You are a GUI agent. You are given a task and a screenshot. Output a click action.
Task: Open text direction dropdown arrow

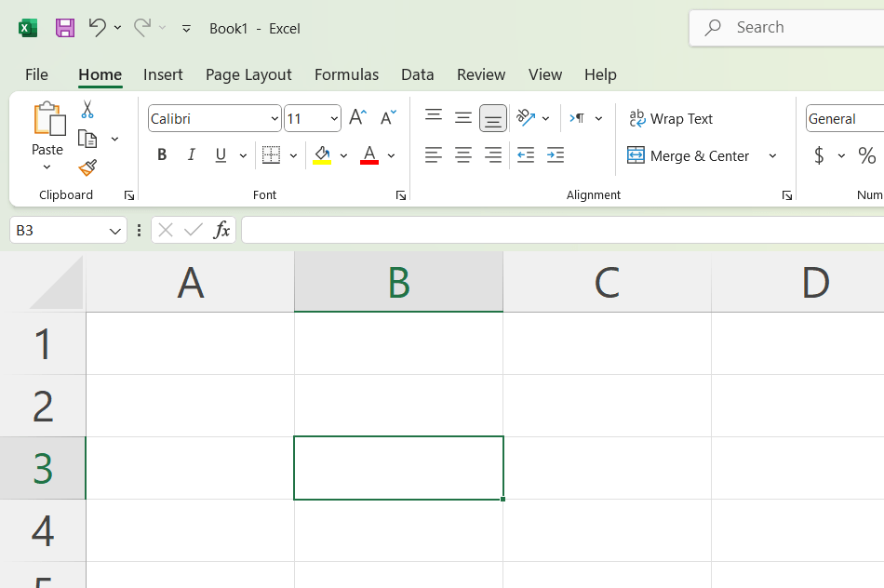(x=598, y=118)
